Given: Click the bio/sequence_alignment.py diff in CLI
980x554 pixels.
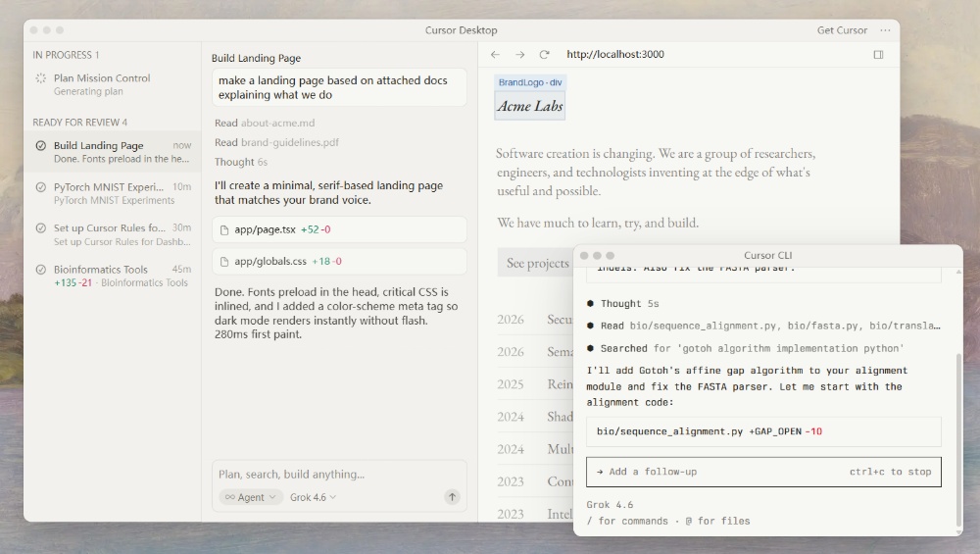Looking at the screenshot, I should tap(763, 431).
